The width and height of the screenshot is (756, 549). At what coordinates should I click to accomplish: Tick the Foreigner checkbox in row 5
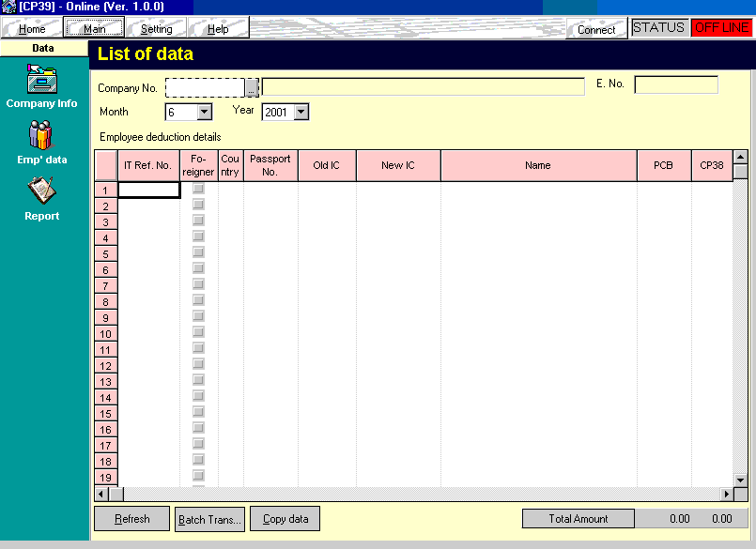[x=198, y=253]
